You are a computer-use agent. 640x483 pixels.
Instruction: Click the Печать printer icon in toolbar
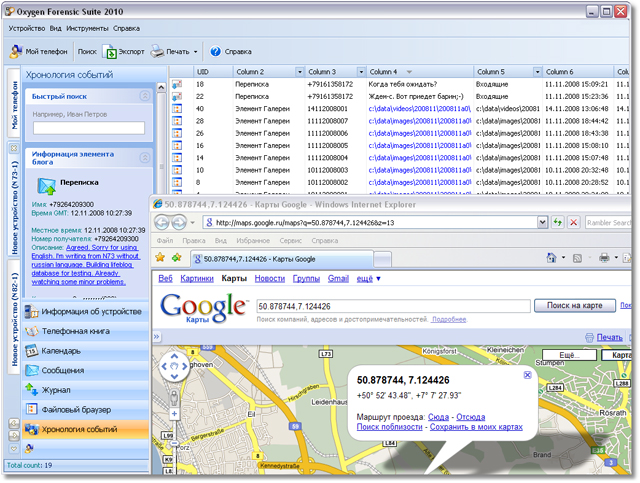click(x=157, y=51)
